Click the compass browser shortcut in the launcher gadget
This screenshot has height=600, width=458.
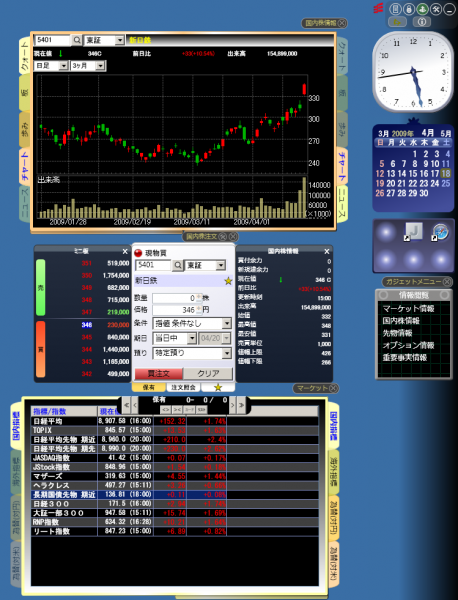(440, 232)
